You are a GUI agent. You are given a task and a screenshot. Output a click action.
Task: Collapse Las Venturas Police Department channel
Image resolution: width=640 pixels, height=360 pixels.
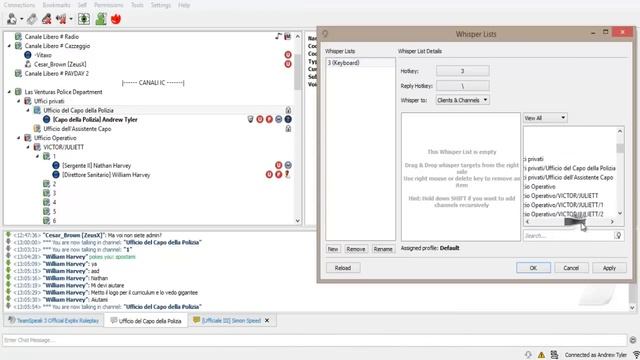point(9,92)
